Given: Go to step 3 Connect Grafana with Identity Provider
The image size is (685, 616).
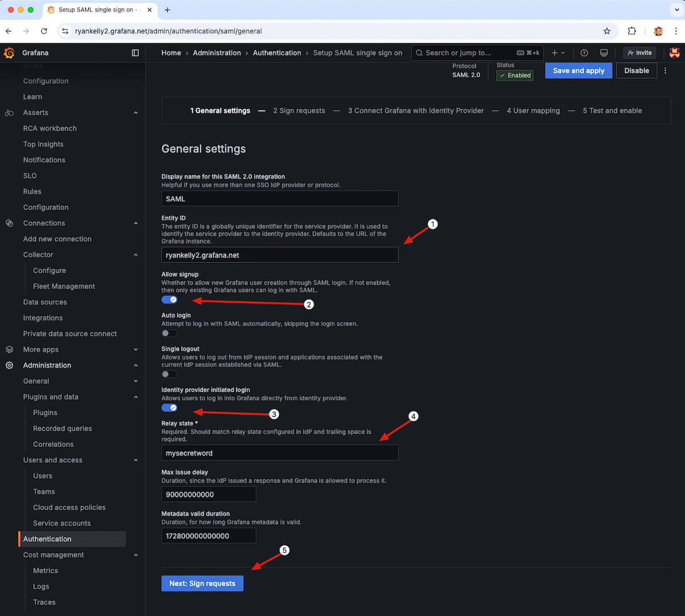Looking at the screenshot, I should [x=416, y=111].
